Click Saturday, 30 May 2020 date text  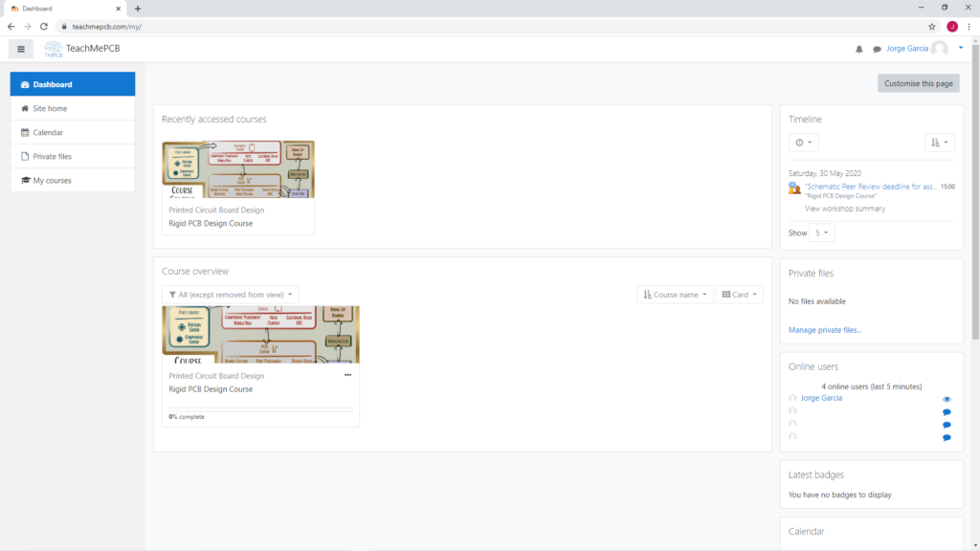(x=824, y=173)
